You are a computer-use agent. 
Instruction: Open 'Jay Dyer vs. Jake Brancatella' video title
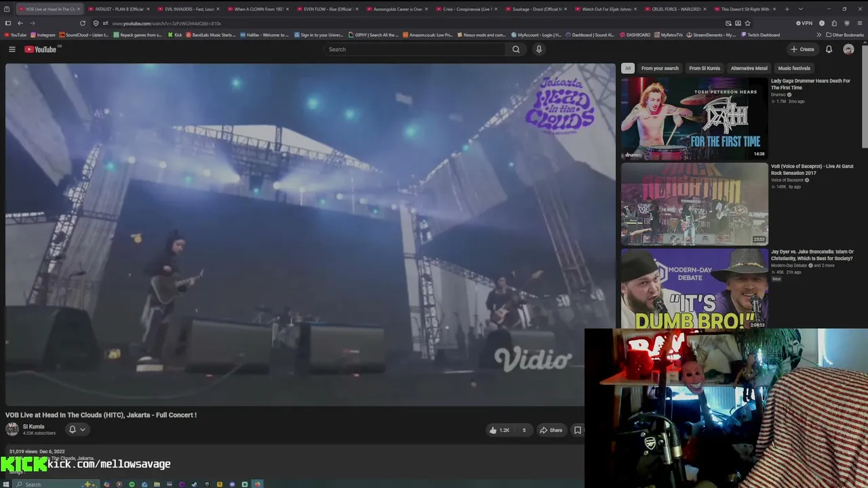point(812,255)
